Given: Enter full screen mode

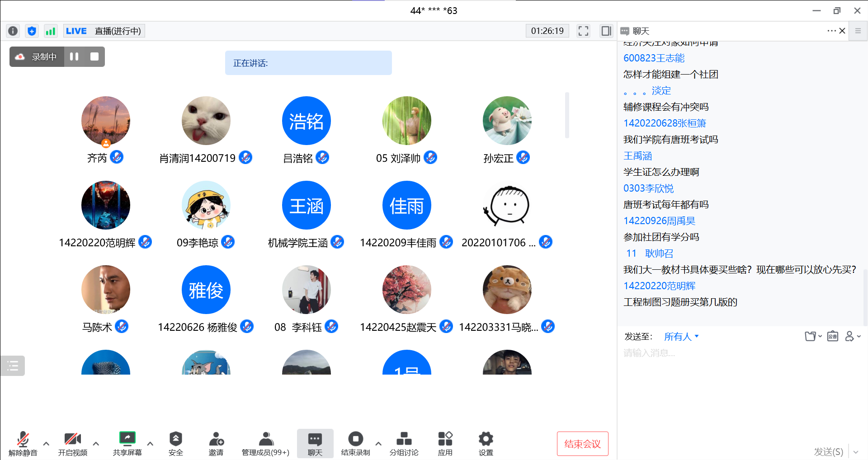Looking at the screenshot, I should (x=583, y=31).
